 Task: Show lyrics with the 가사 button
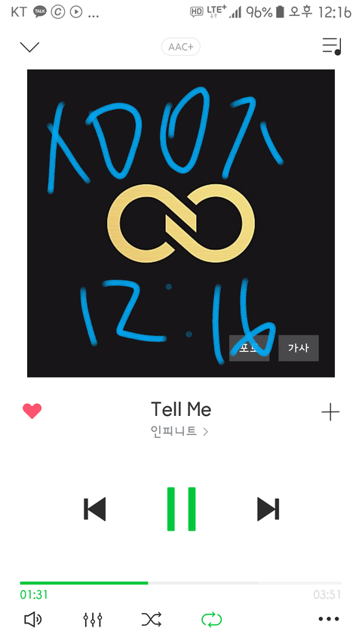click(x=299, y=348)
